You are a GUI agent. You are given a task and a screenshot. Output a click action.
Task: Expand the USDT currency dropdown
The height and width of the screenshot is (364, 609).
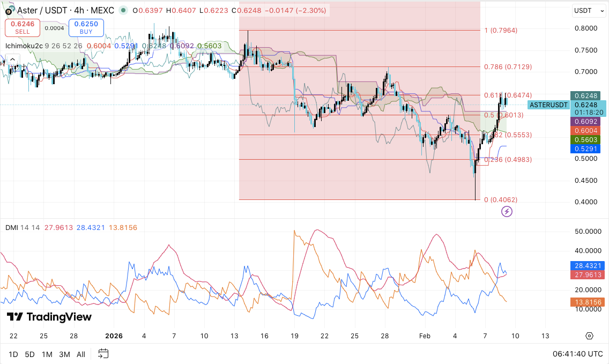click(586, 11)
